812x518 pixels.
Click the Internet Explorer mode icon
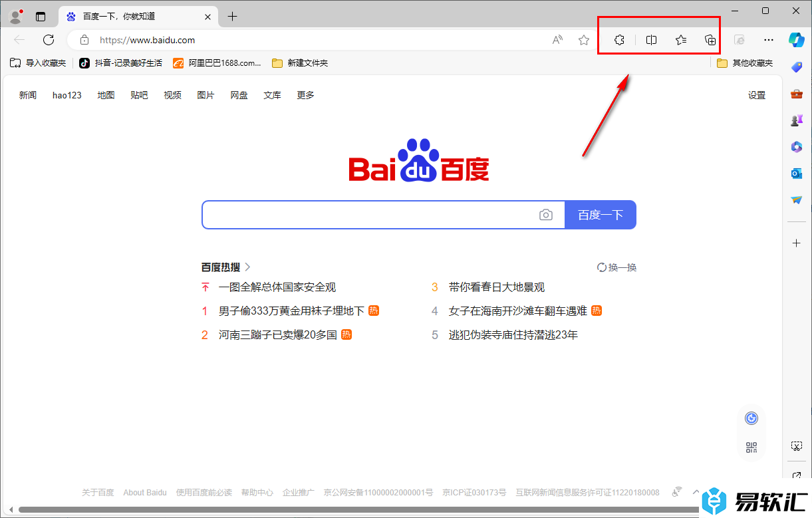pyautogui.click(x=740, y=40)
